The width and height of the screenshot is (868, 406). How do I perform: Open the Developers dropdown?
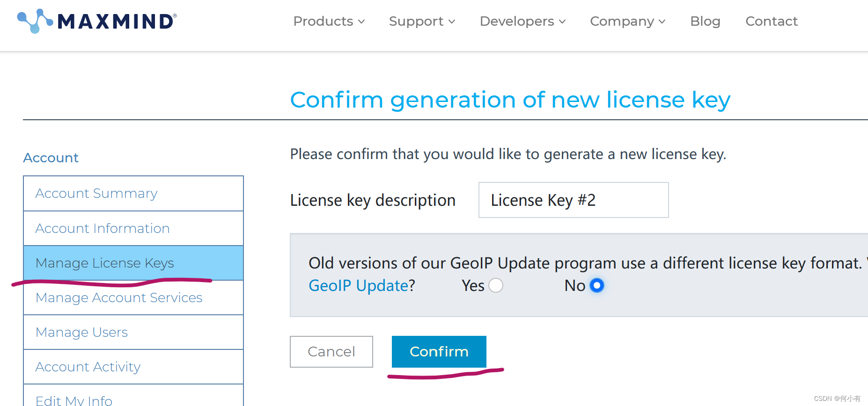pos(522,22)
